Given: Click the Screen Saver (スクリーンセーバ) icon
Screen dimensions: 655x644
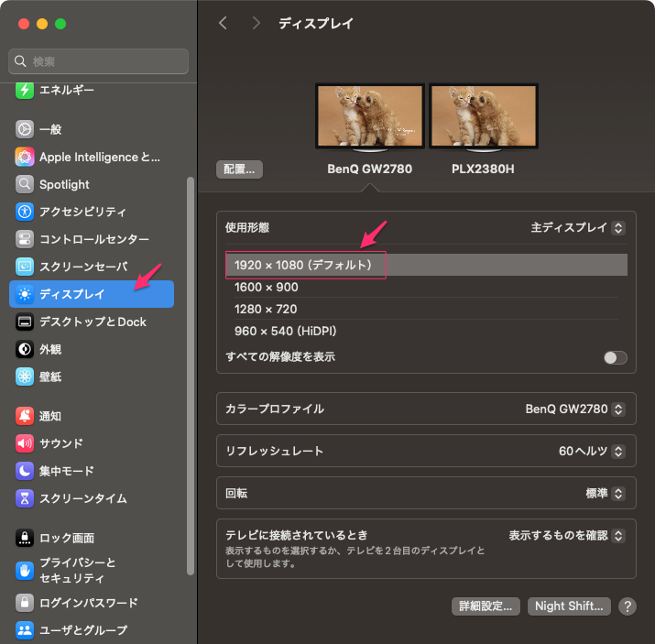Looking at the screenshot, I should click(x=25, y=267).
